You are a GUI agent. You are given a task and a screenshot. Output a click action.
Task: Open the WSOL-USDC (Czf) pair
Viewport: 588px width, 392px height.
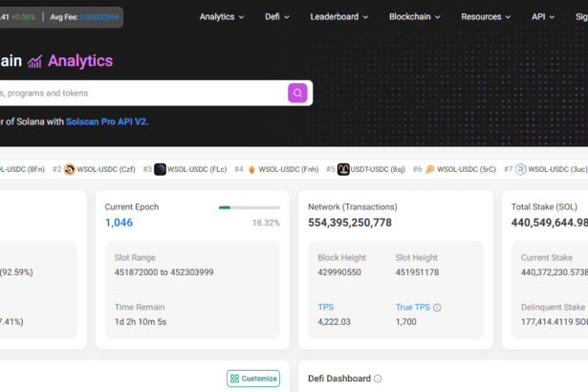106,169
